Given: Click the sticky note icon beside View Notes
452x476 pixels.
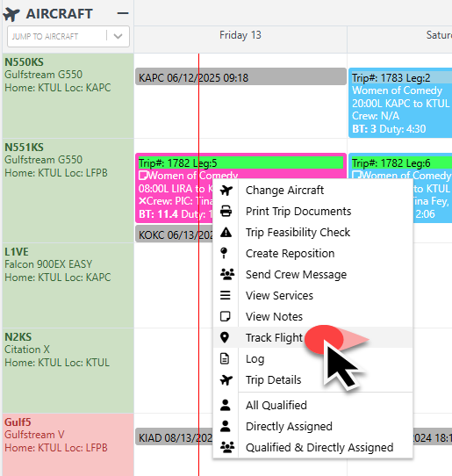Looking at the screenshot, I should point(225,317).
